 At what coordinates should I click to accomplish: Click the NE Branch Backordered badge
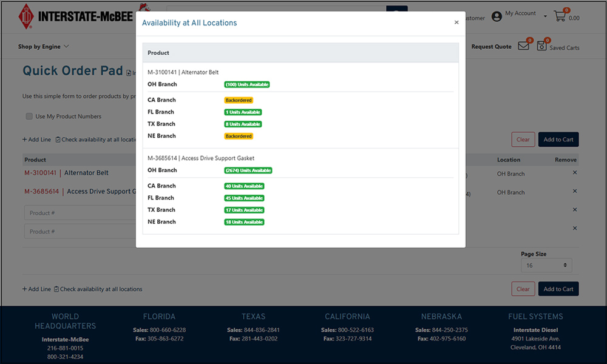(239, 136)
